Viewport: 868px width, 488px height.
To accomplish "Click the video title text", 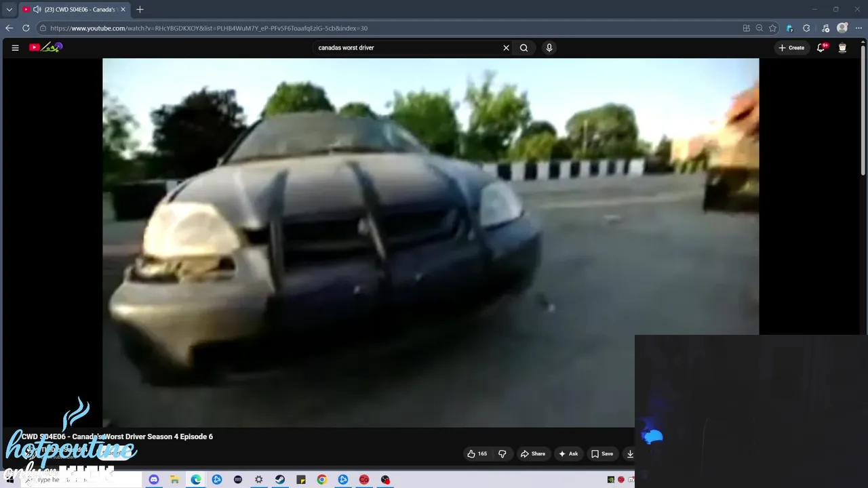I will pyautogui.click(x=117, y=436).
